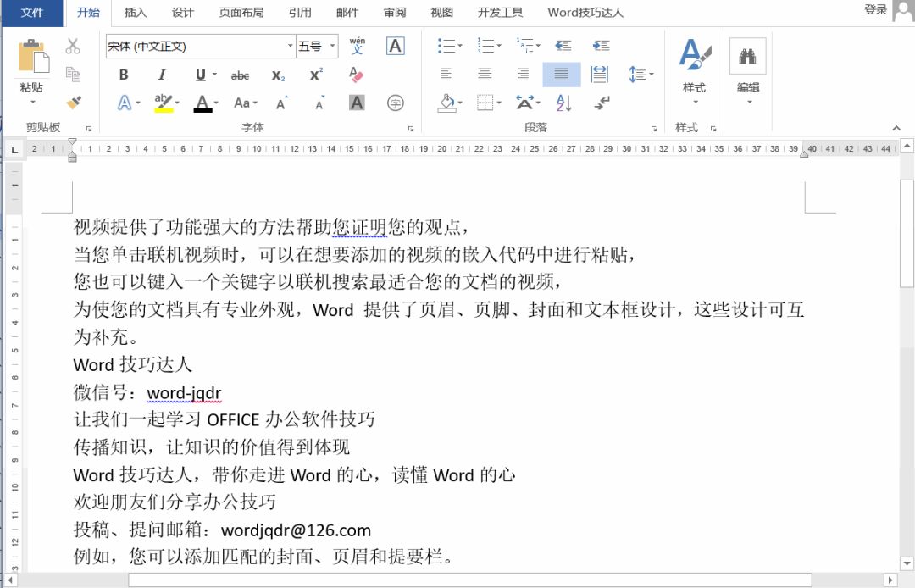915x588 pixels.
Task: Clear all formatting with the eraser icon
Action: pyautogui.click(x=356, y=75)
